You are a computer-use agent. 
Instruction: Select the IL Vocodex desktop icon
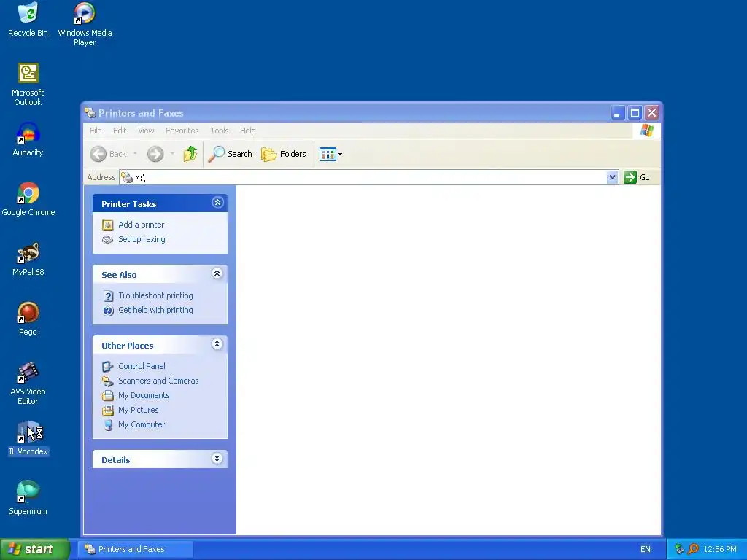click(x=28, y=438)
